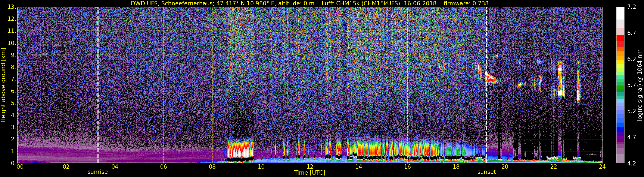Click the 'log(rc-signal) @ 1064 nm' colorbar label

tap(640, 85)
